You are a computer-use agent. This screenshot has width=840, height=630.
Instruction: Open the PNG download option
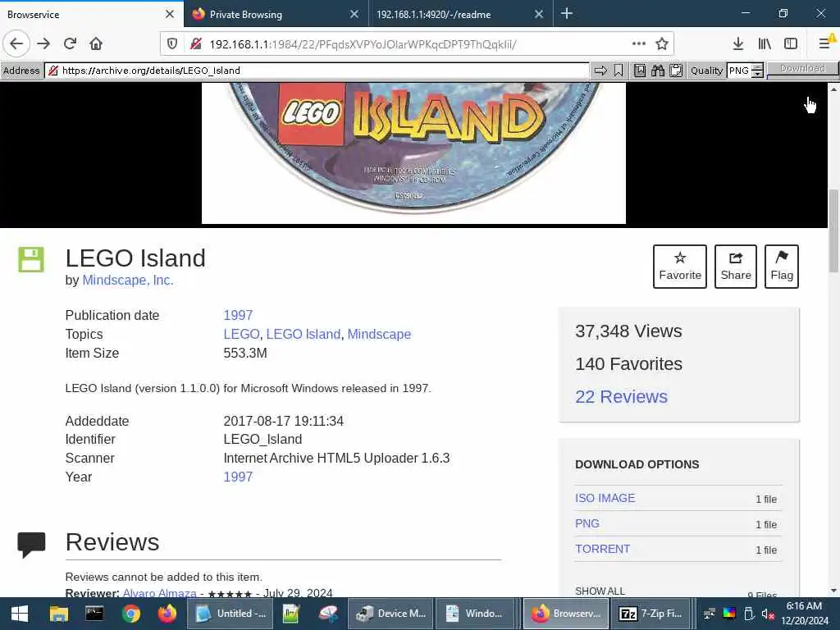coord(587,523)
